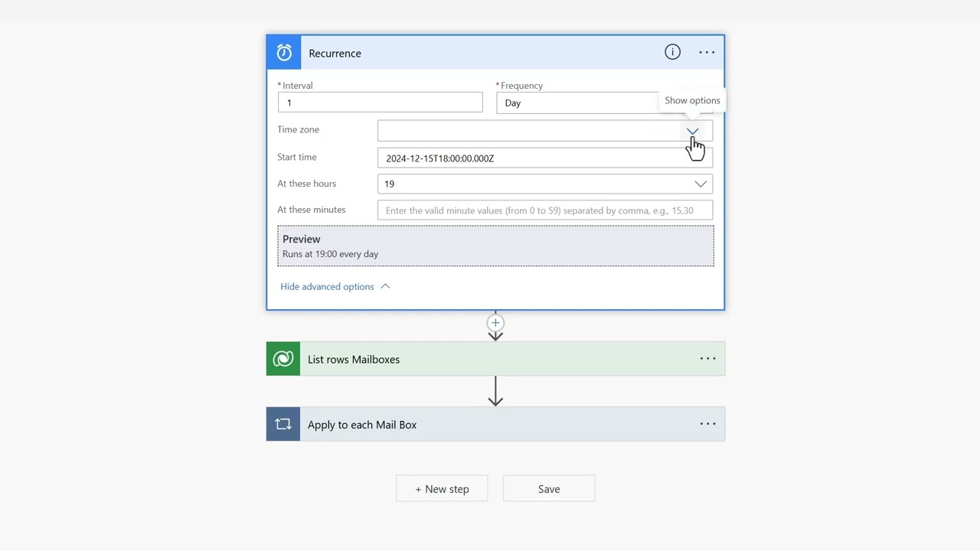Click the 'Start time' label
This screenshot has width=980, height=551.
coord(297,157)
